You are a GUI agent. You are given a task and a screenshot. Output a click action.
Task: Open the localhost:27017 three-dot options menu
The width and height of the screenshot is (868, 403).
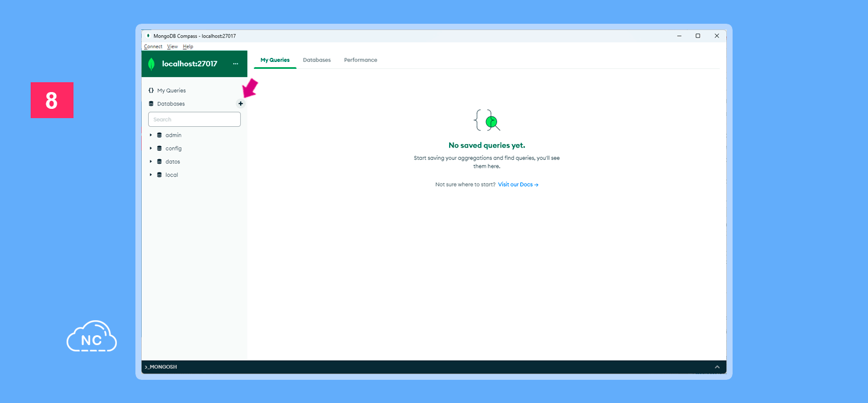click(x=236, y=64)
